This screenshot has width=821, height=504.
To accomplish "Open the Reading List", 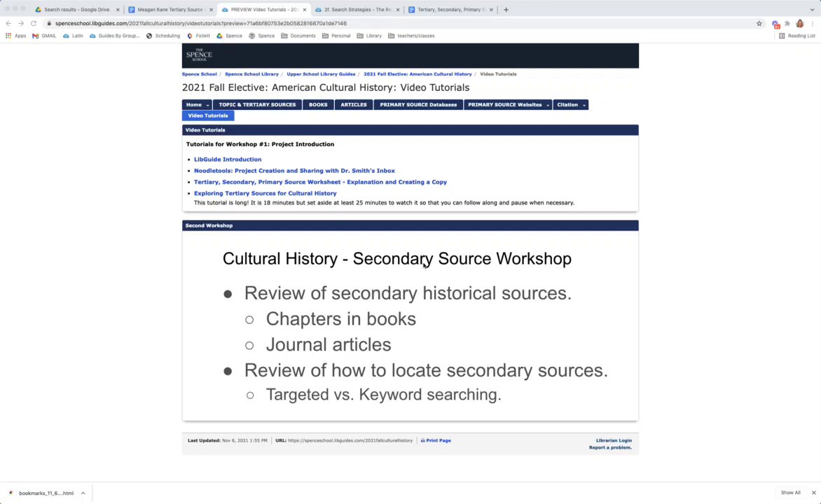I will click(x=797, y=36).
